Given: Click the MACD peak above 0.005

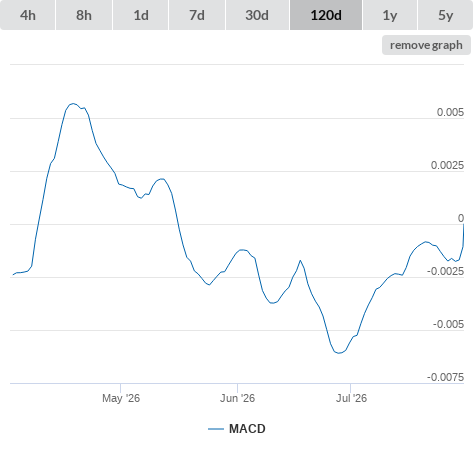Looking at the screenshot, I should tap(73, 104).
